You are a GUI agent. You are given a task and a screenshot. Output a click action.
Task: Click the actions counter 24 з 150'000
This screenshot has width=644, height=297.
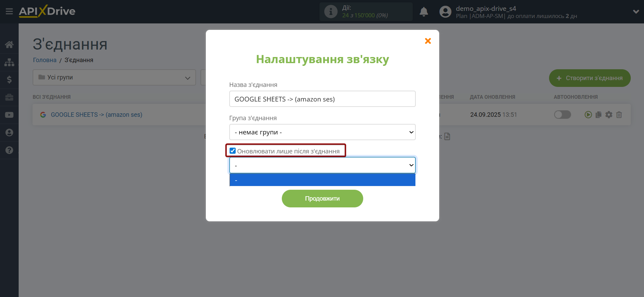pyautogui.click(x=365, y=15)
